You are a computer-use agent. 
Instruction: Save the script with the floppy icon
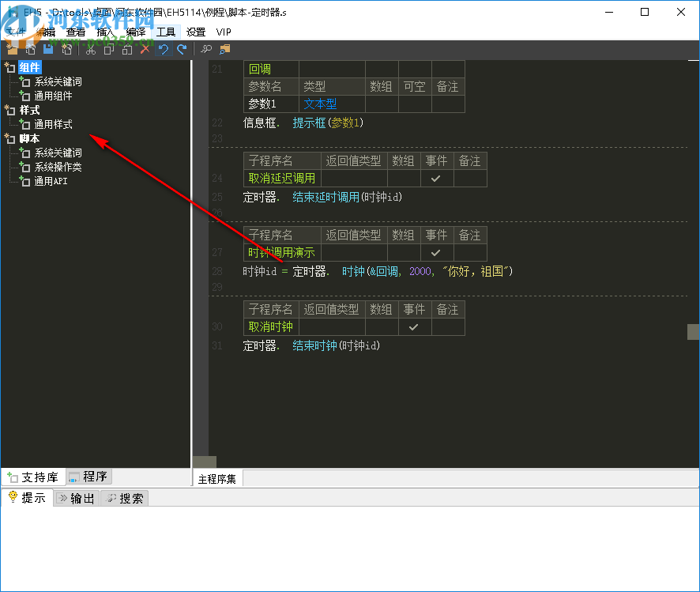(x=48, y=49)
